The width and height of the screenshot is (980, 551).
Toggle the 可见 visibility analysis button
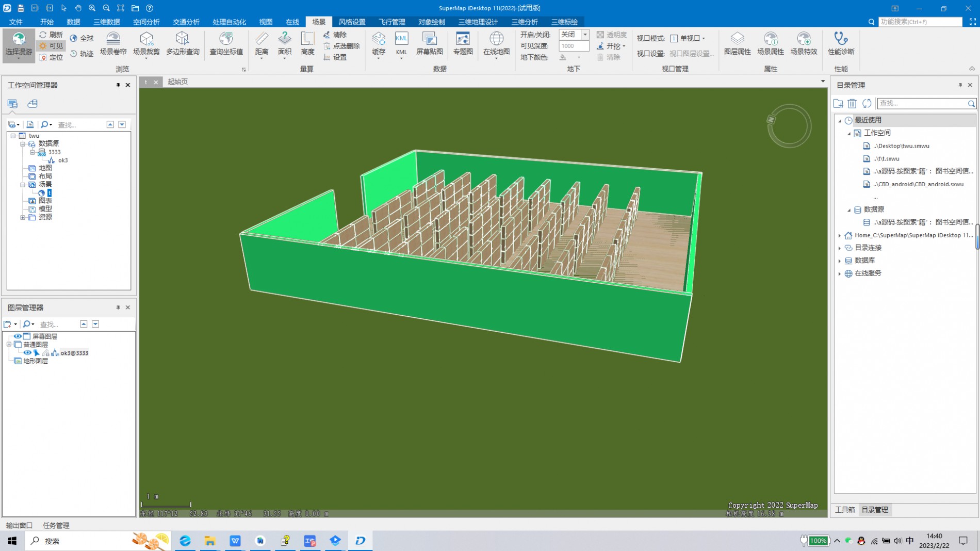[51, 46]
